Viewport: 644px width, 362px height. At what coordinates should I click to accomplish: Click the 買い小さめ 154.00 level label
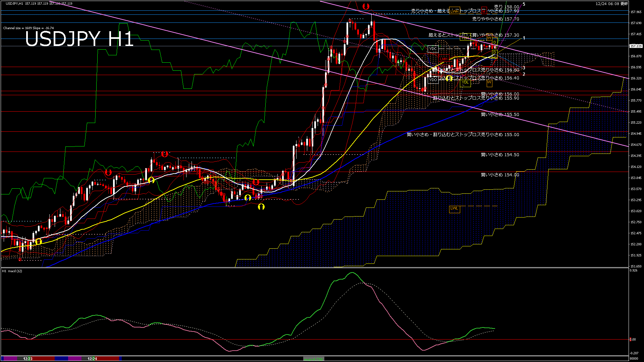[x=500, y=175]
